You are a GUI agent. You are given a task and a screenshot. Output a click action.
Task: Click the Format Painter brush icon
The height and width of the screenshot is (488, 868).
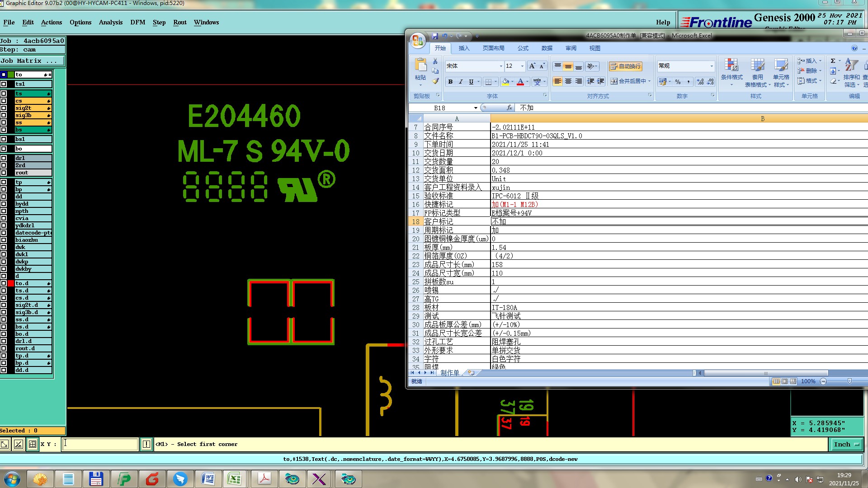tap(435, 82)
